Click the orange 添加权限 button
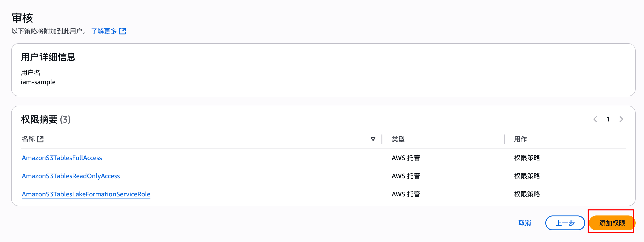644x242 pixels. click(x=612, y=223)
